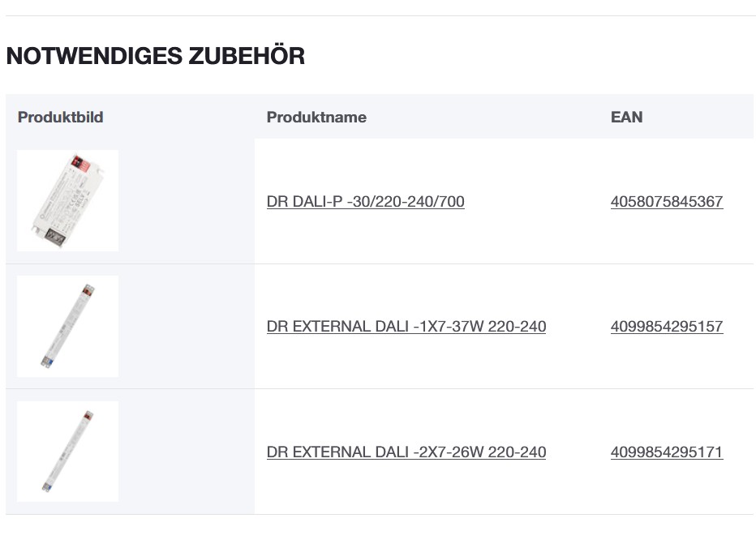Click the Produktname column header
The image size is (756, 544).
316,117
